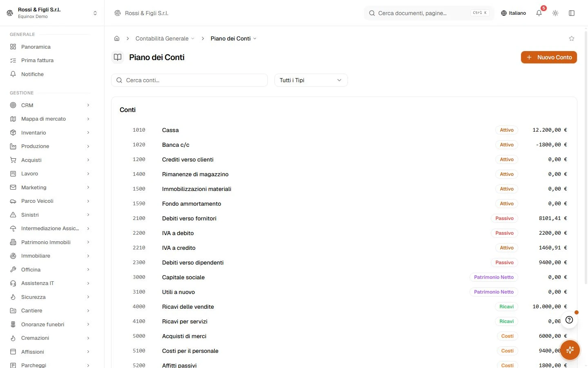This screenshot has height=368, width=588.
Task: Expand the Mappa di mercato section
Action: 50,119
